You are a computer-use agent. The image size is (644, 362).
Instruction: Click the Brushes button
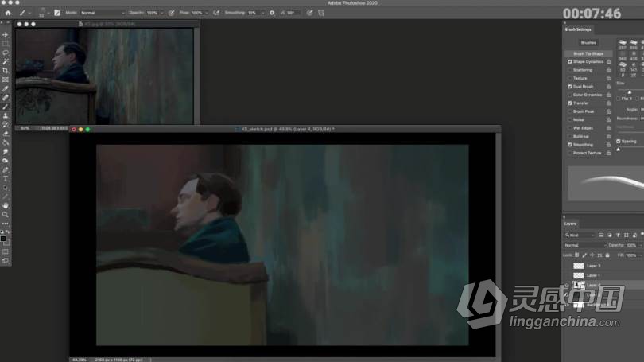[x=588, y=43]
